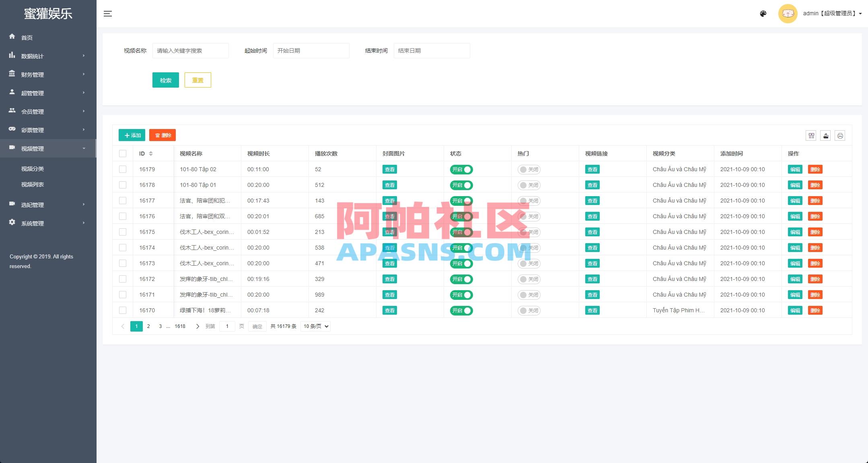Click the 检索 search button
The width and height of the screenshot is (868, 463).
tap(165, 80)
